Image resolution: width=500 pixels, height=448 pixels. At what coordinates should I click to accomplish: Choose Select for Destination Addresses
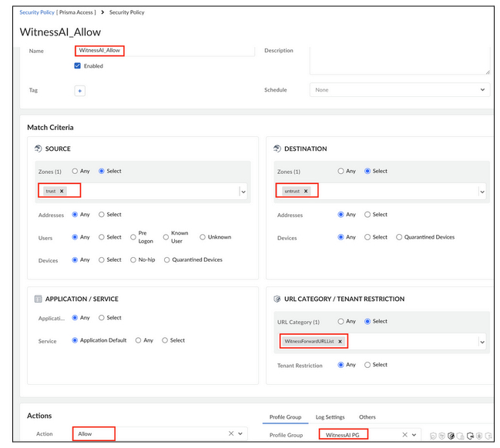(367, 215)
